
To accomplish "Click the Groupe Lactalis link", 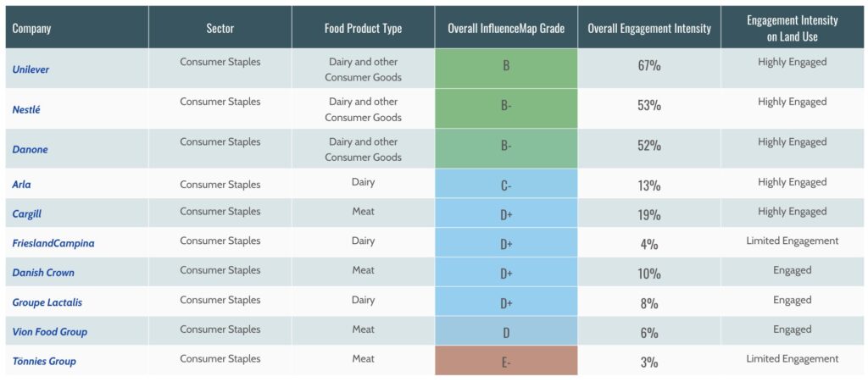I will coord(47,302).
